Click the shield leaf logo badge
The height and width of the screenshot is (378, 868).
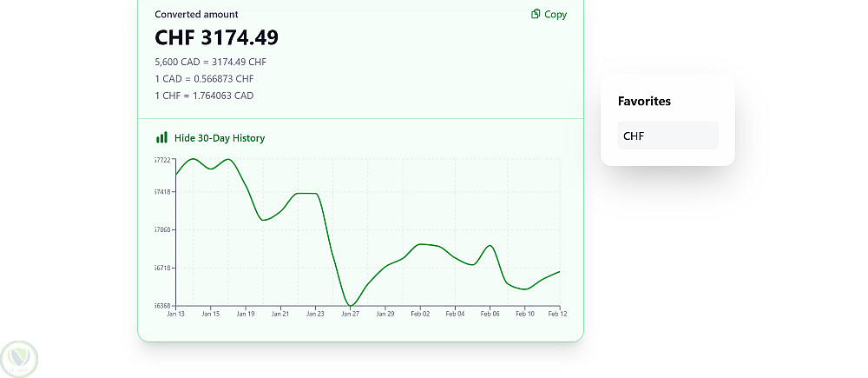click(19, 357)
